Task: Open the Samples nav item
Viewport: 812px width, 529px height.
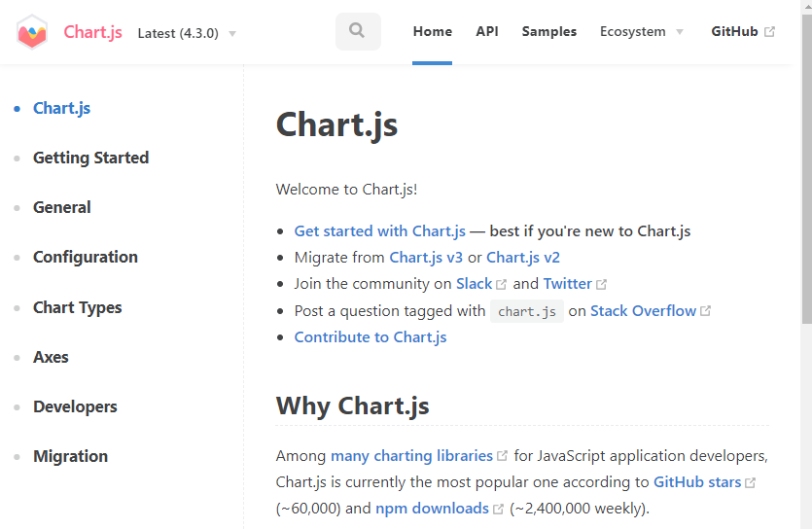Action: (548, 31)
